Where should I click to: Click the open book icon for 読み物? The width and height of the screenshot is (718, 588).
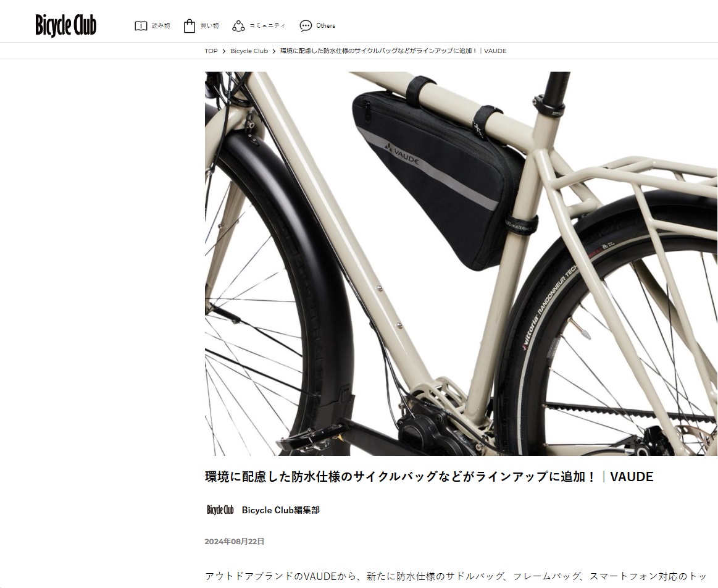[141, 26]
